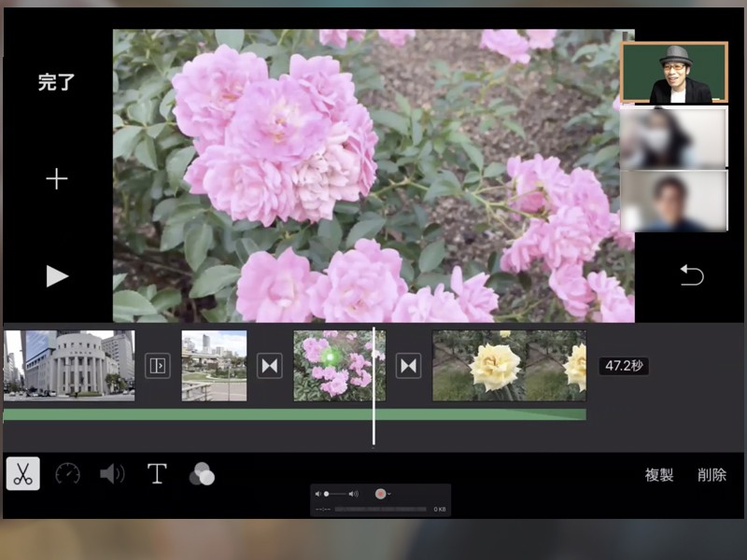
Task: Select the stone building clip thumbnail
Action: click(x=69, y=365)
